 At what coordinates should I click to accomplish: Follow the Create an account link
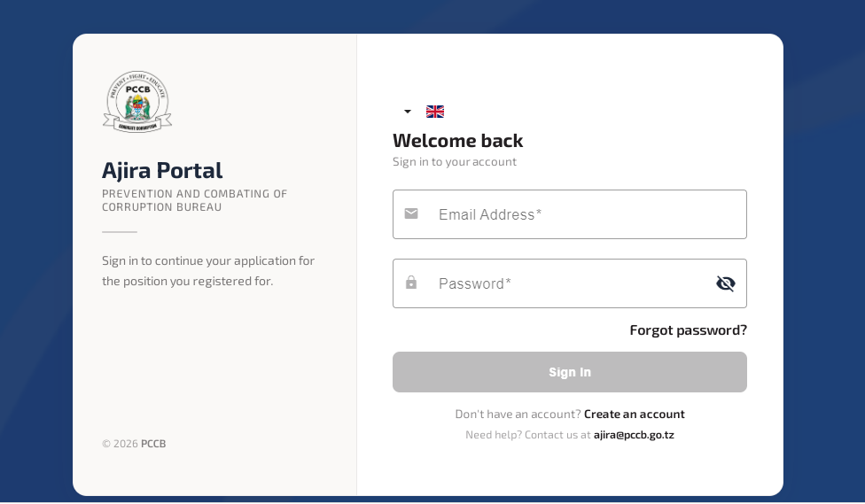[x=634, y=414]
